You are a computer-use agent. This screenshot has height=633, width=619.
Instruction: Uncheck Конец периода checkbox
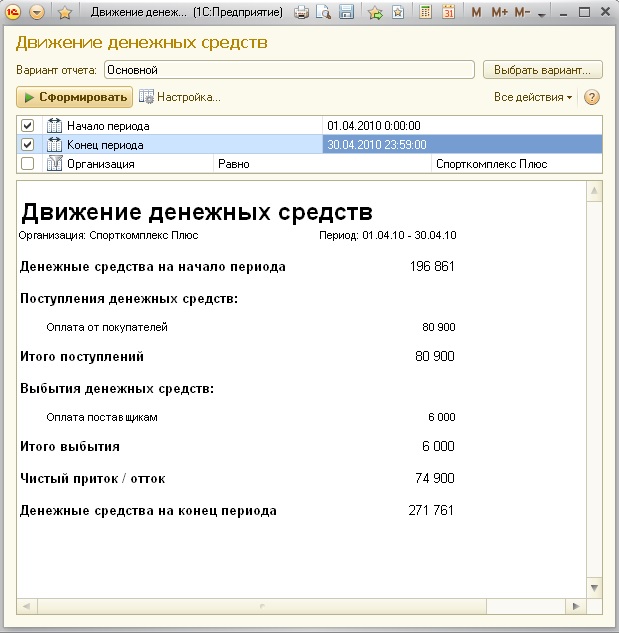[27, 144]
